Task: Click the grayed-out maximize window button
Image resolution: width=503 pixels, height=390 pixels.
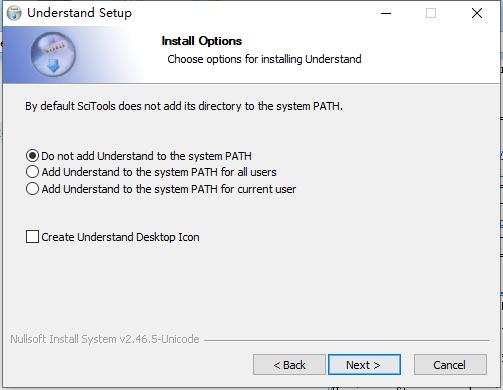Action: [431, 13]
